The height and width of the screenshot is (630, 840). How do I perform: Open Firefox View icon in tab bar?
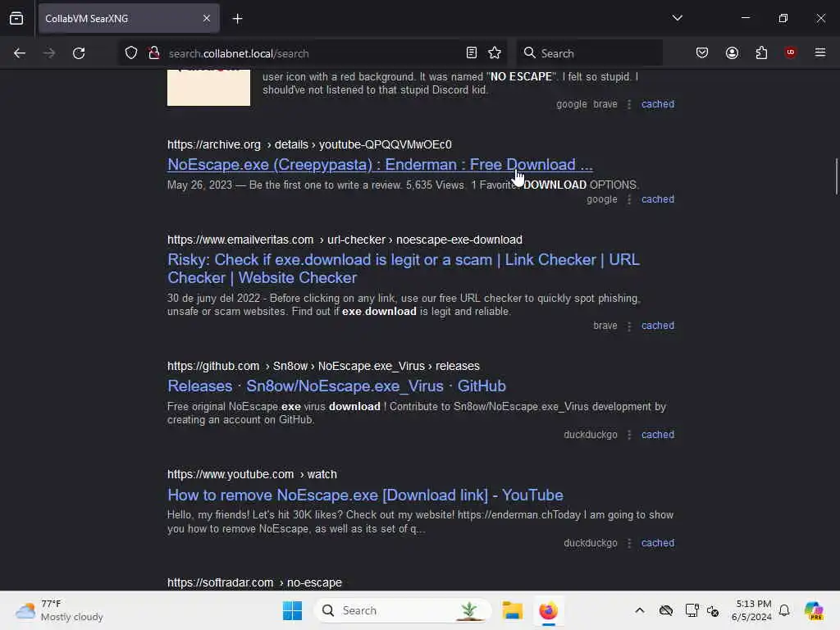16,18
